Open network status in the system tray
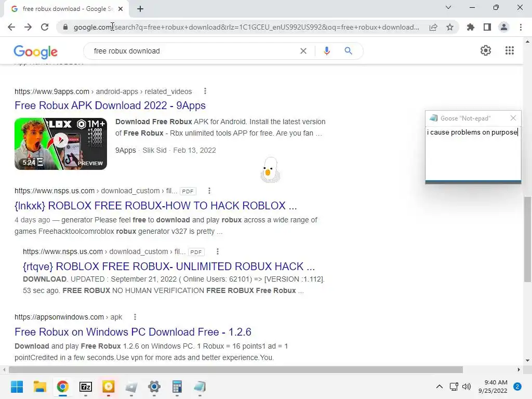This screenshot has width=532, height=399. pos(454,387)
